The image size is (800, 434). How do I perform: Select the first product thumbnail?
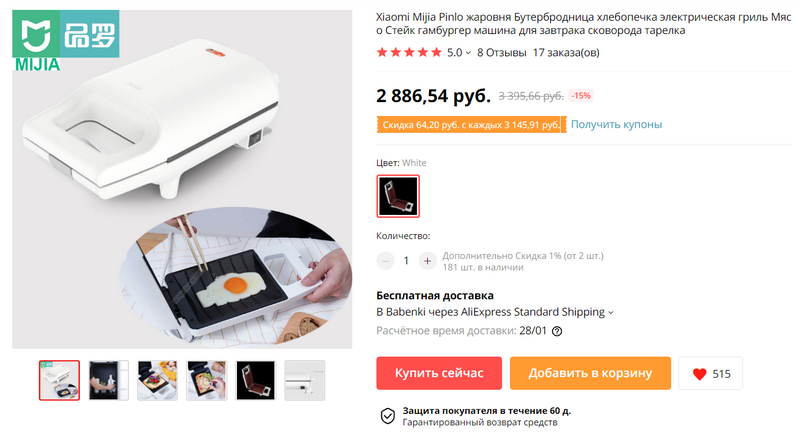pos(59,380)
